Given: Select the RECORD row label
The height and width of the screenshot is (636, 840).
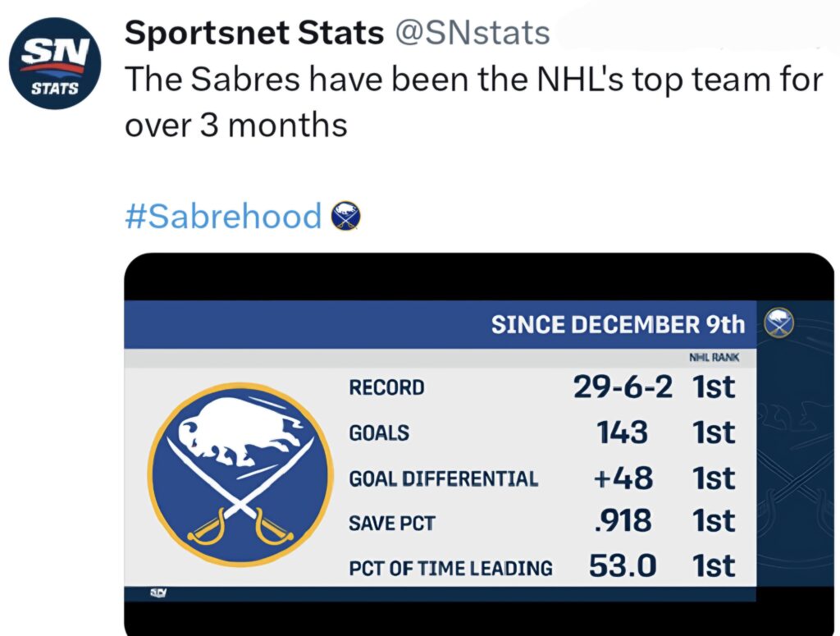Looking at the screenshot, I should [x=387, y=387].
